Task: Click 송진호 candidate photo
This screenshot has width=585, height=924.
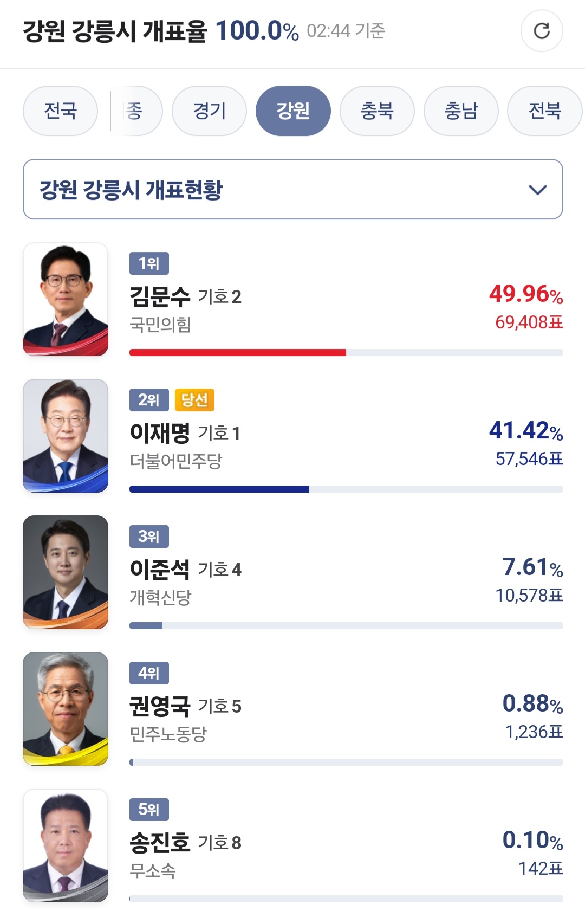Action: (66, 845)
